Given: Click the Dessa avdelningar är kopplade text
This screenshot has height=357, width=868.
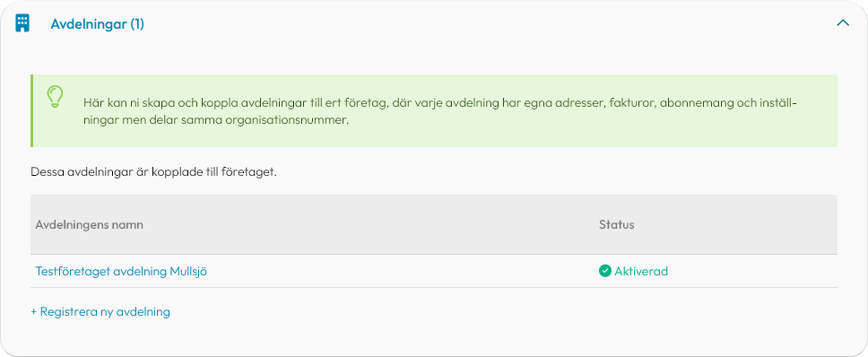Looking at the screenshot, I should tap(153, 172).
